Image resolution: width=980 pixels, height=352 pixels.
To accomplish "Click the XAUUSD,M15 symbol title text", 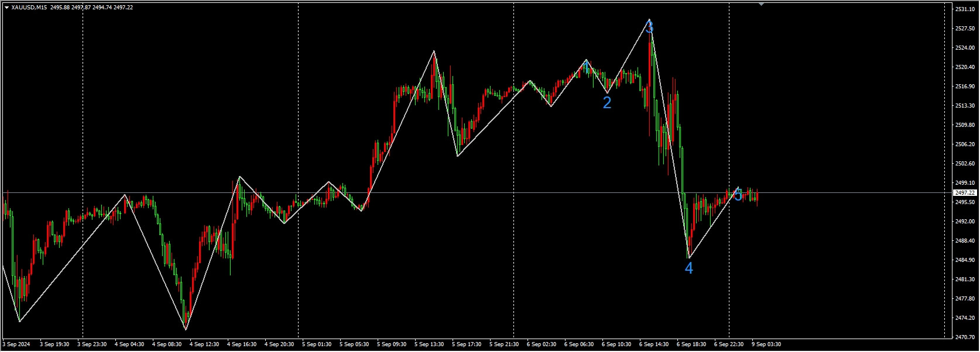I will [x=29, y=8].
